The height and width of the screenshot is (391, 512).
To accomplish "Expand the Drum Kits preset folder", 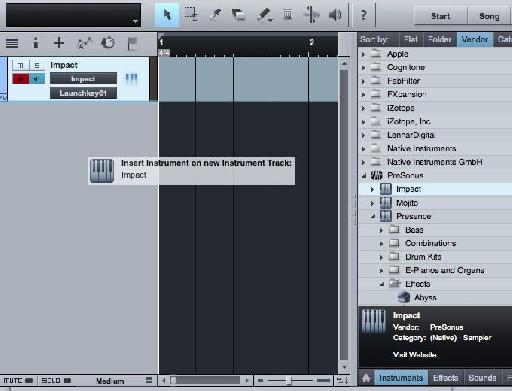I will pyautogui.click(x=382, y=257).
